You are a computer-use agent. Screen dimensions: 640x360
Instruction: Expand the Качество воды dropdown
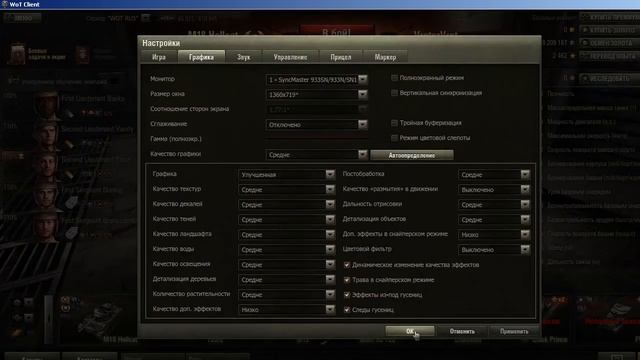(x=287, y=250)
